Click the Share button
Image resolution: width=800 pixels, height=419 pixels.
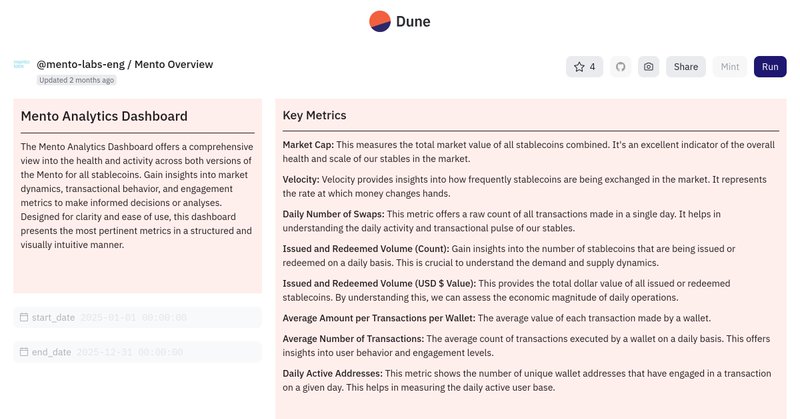point(686,67)
